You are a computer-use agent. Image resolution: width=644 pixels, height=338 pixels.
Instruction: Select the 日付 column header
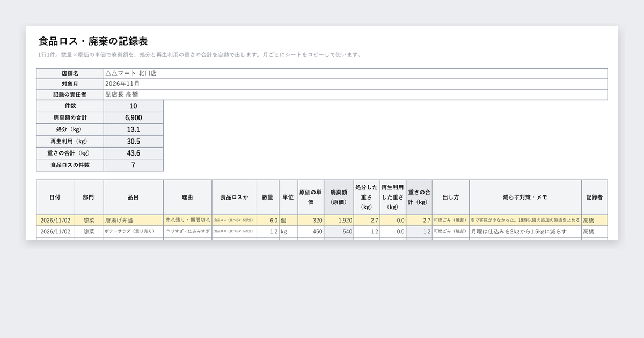55,197
